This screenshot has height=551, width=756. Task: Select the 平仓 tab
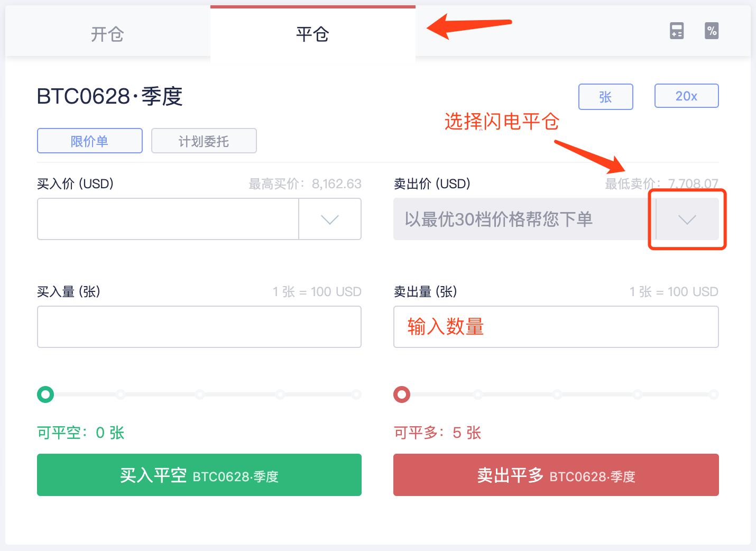point(312,34)
